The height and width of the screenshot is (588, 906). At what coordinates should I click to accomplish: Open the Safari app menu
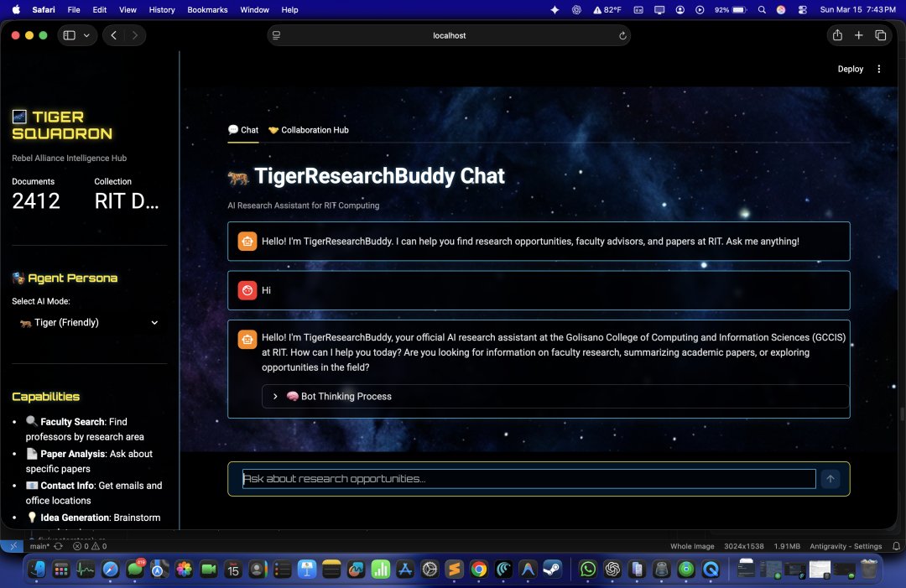44,10
